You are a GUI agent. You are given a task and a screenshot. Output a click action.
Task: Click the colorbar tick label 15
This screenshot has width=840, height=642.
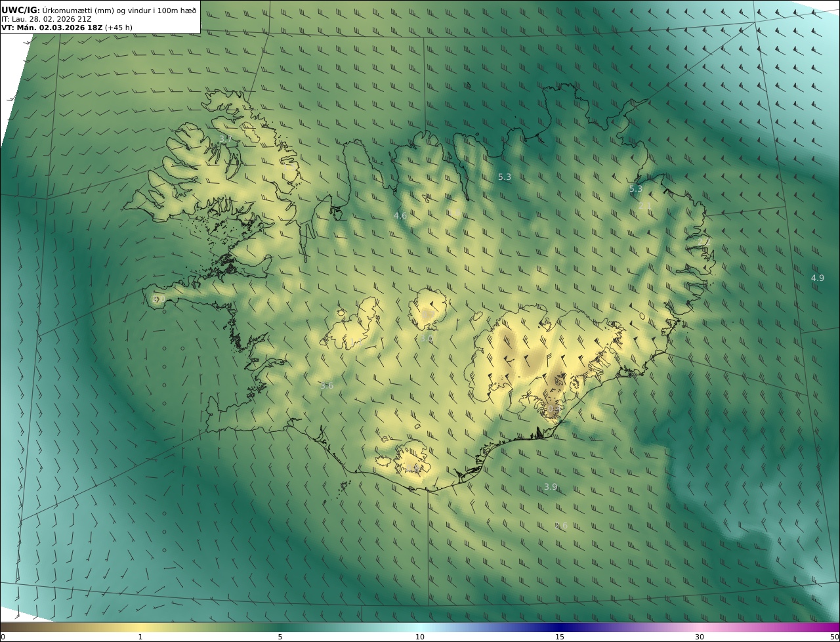[560, 637]
